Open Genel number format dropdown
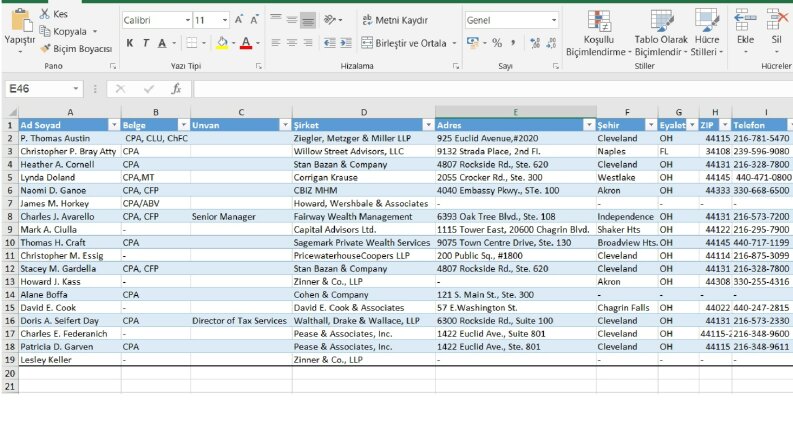This screenshot has height=446, width=793. click(x=554, y=20)
